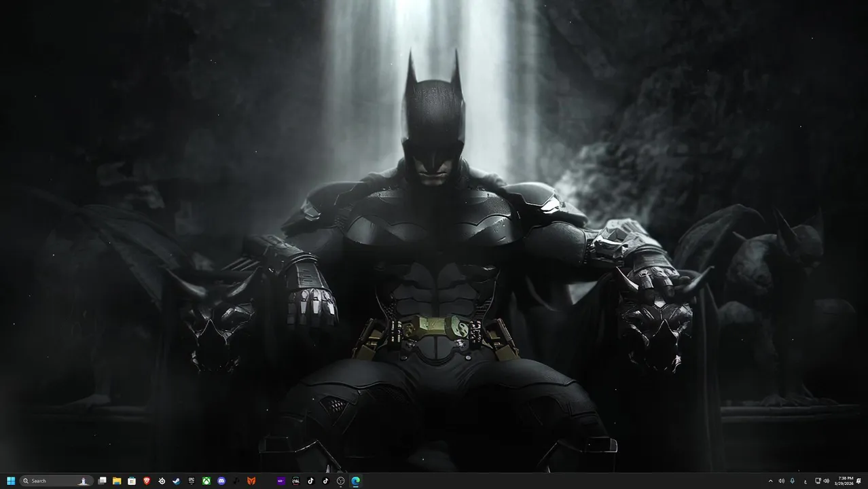Screen dimensions: 868x489
Task: Show hidden system tray icons
Action: (x=771, y=481)
